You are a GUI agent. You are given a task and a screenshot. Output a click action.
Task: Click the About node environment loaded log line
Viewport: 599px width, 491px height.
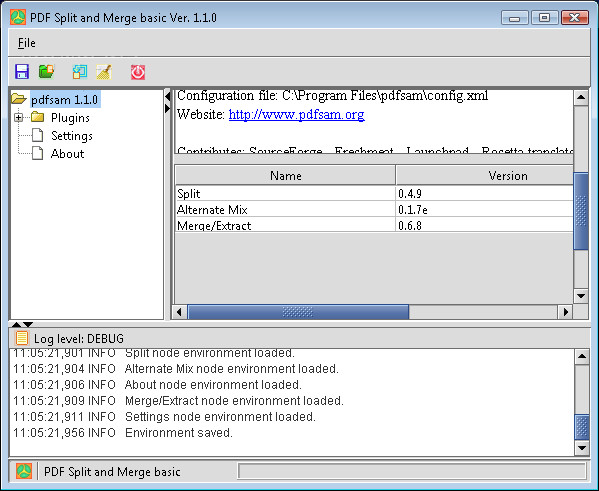157,384
